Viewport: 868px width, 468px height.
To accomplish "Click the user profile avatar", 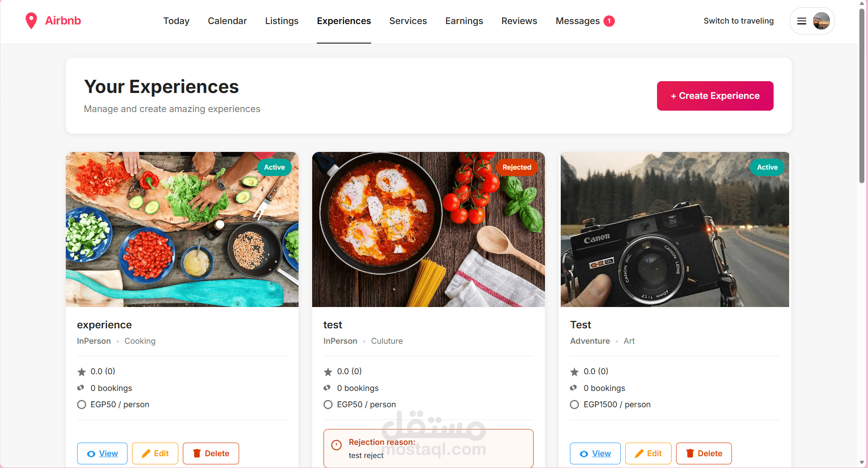I will click(821, 21).
